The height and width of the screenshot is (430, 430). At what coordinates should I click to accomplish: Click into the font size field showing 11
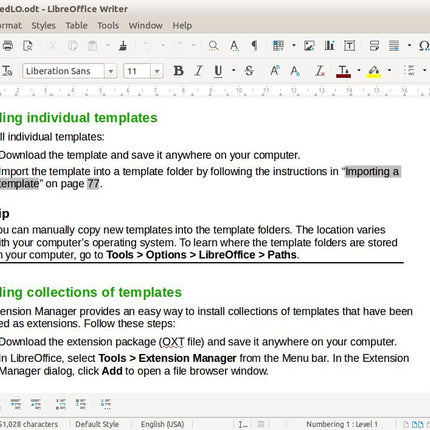coord(137,71)
